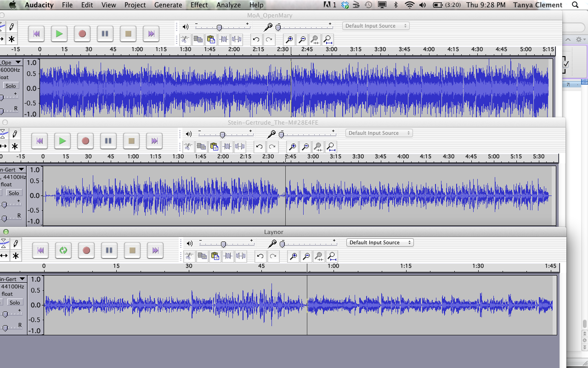
Task: Open Default Input Source dropdown in the Laynor window
Action: [379, 242]
